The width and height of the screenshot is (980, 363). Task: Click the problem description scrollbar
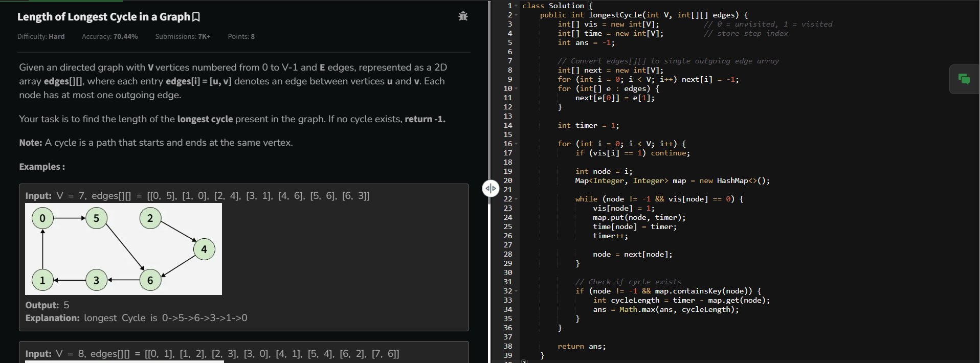pos(488,102)
